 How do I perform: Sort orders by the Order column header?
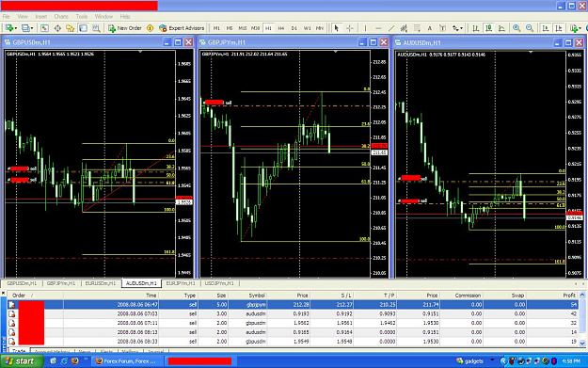click(x=35, y=296)
